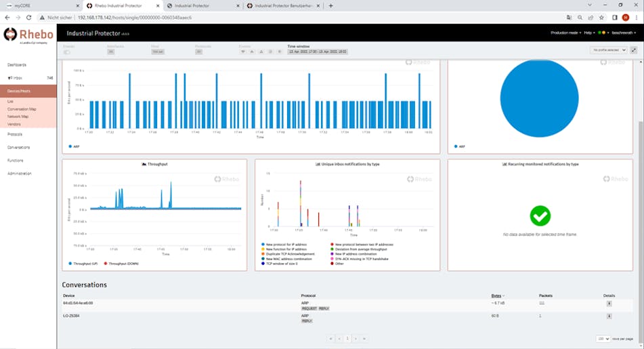Toggle 'SYN-ACK missing in TCP handshake' legend
Image resolution: width=644 pixels, height=349 pixels.
click(360, 259)
